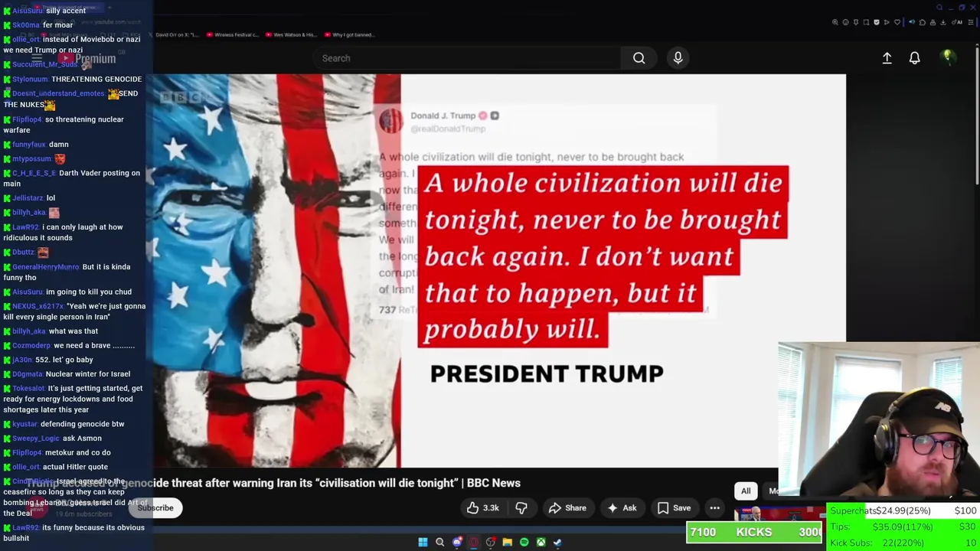Viewport: 980px width, 551px height.
Task: Open the three-dot more actions menu
Action: [714, 507]
